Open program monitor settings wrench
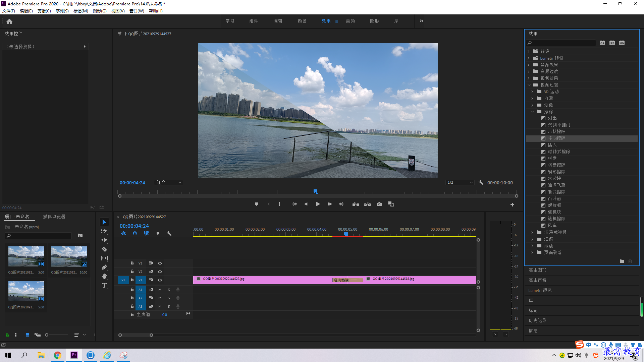The image size is (644, 362). (x=481, y=183)
